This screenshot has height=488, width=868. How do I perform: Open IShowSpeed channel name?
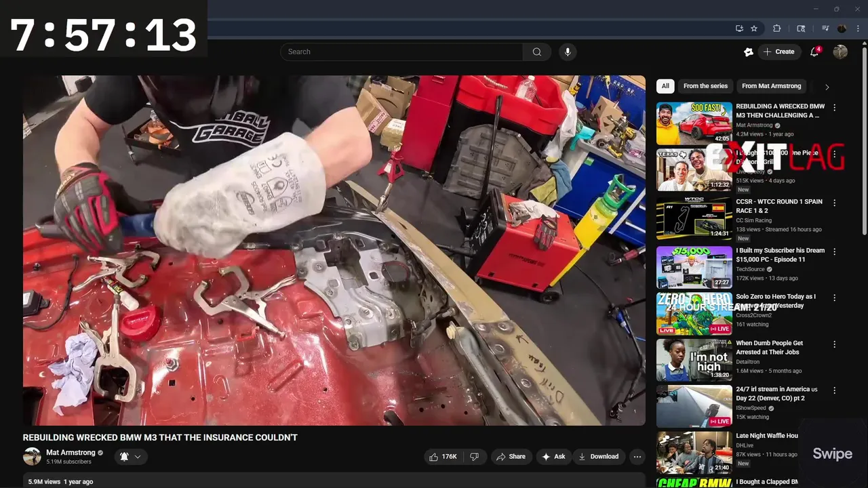751,408
